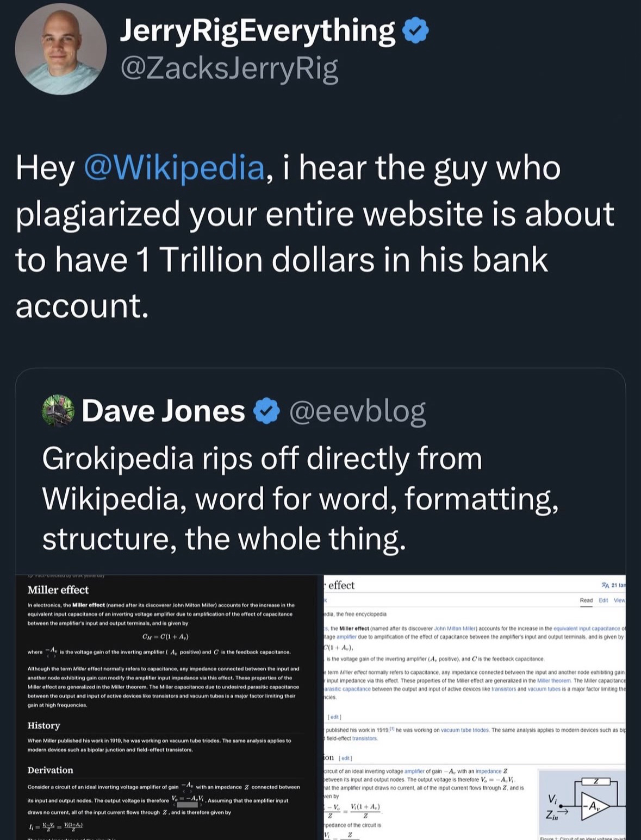Image resolution: width=641 pixels, height=840 pixels.
Task: Open the @ZacksJerryRig handle
Action: click(228, 69)
